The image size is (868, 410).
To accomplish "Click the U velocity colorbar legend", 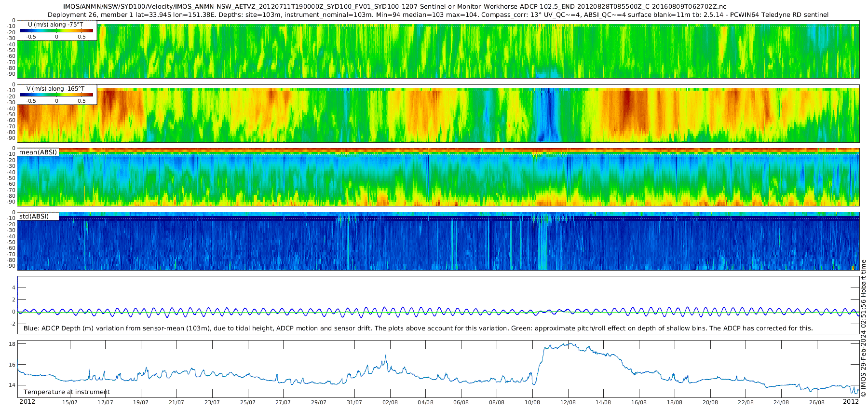I will click(x=57, y=30).
